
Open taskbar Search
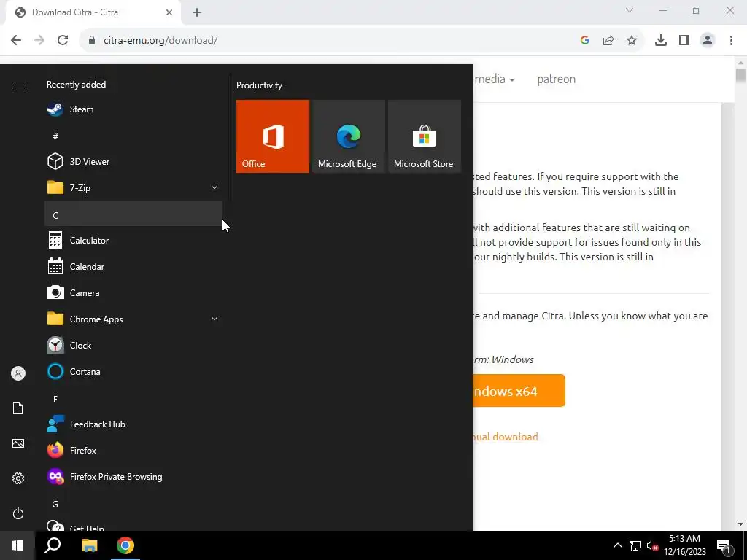pyautogui.click(x=53, y=545)
